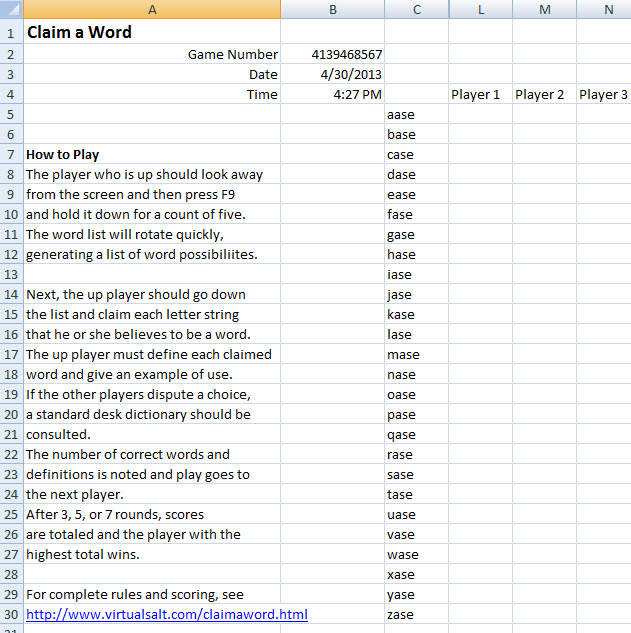Select cell 'highest total wins.'
631x633 pixels.
(152, 554)
